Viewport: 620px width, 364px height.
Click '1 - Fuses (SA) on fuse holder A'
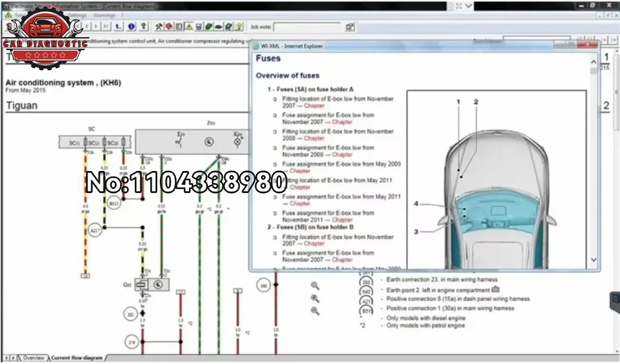point(310,89)
